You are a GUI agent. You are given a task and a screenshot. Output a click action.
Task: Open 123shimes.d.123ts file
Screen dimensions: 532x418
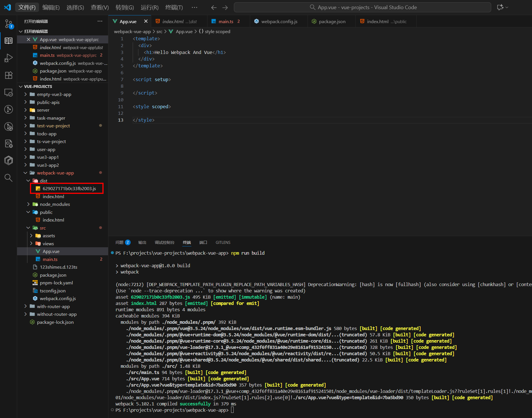pos(58,267)
